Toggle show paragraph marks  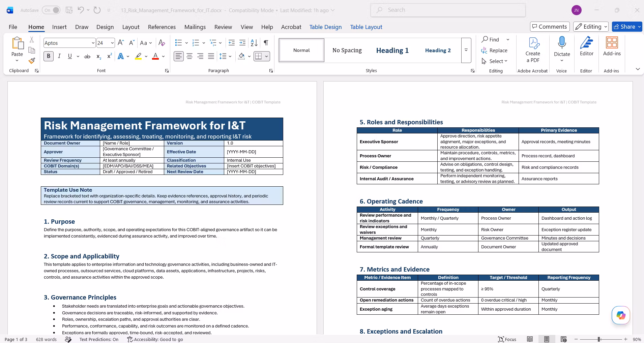pos(266,43)
